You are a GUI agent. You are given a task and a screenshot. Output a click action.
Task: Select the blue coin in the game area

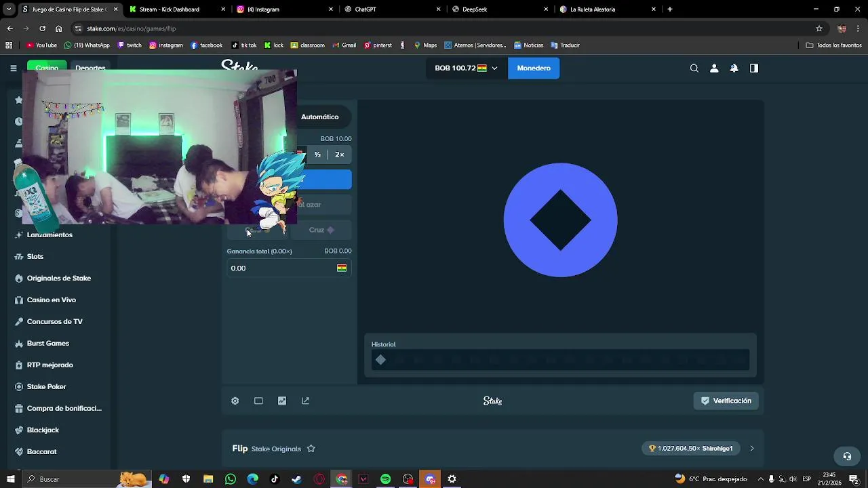(x=560, y=220)
